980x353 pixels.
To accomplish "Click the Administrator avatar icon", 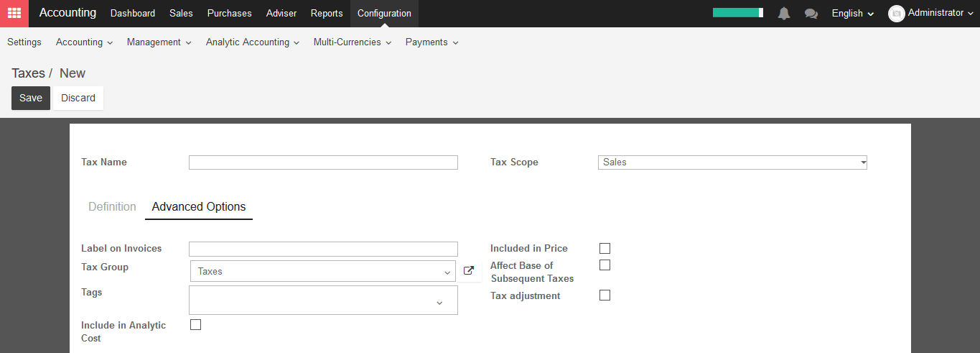I will pos(896,14).
